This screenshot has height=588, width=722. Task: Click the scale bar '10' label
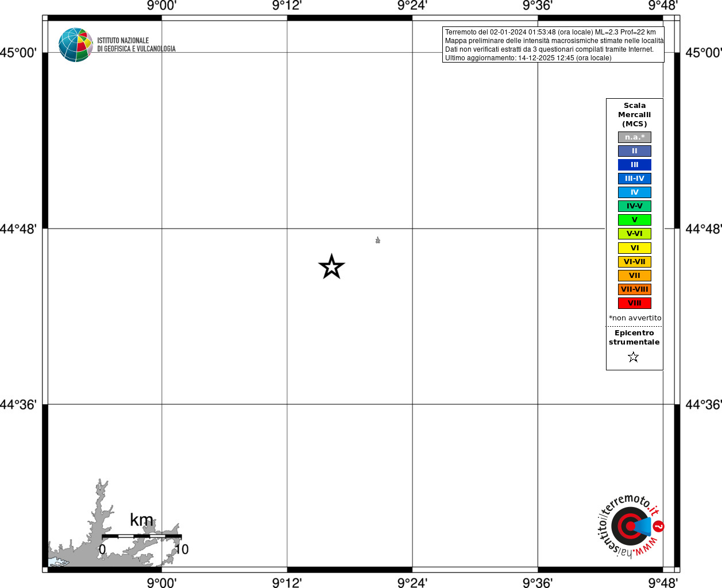pos(182,549)
